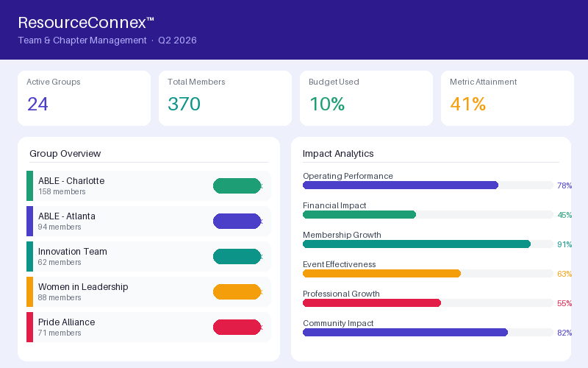Click the Membership Growth progress bar
The image size is (588, 368).
point(428,244)
